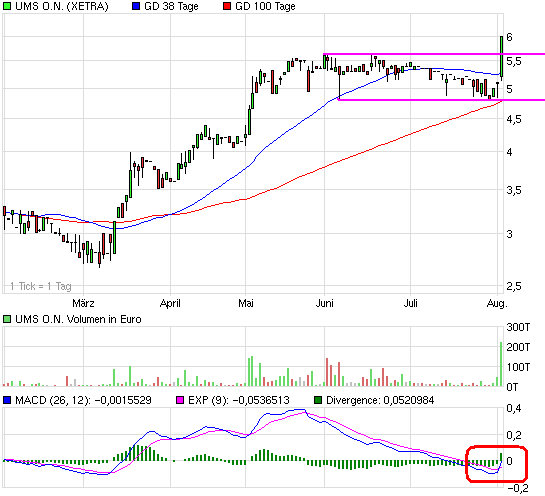Click the blue MACD legend swatch
545x496 pixels.
(x=7, y=400)
